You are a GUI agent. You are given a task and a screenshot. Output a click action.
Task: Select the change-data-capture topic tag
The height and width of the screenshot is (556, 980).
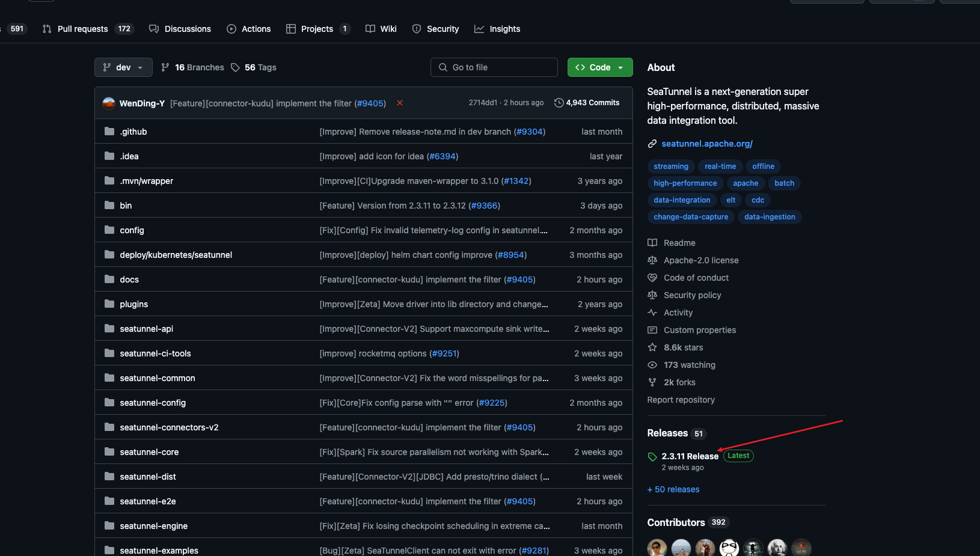tap(691, 217)
